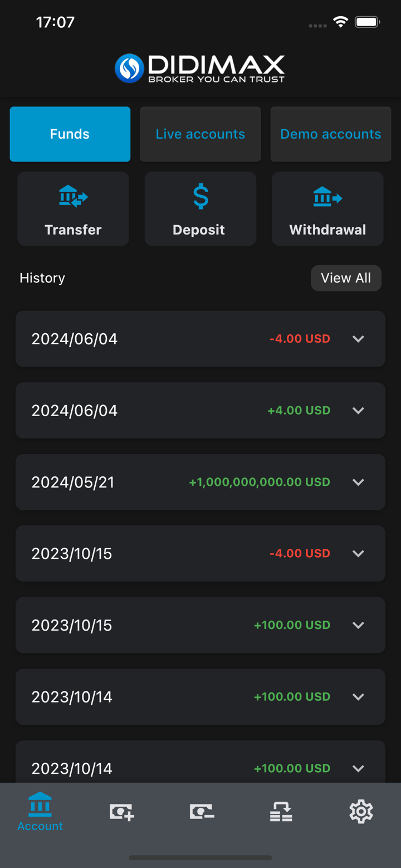The width and height of the screenshot is (401, 868).
Task: Click the Withdrawal button label
Action: click(327, 230)
